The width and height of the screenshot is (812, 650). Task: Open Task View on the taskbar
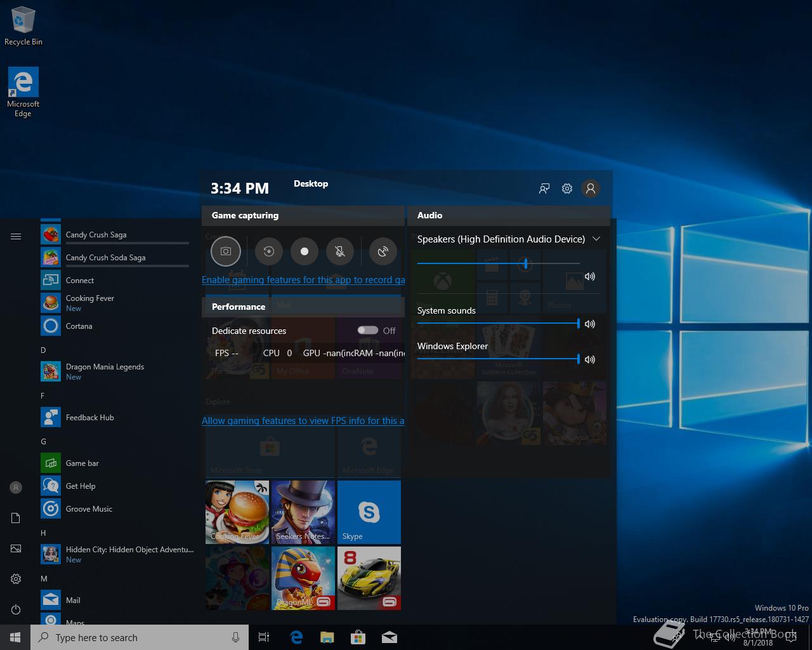click(x=264, y=637)
